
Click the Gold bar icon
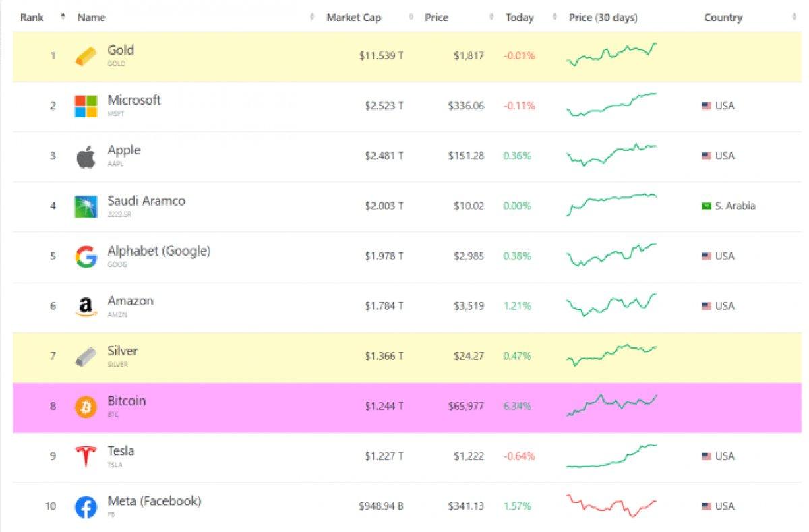tap(86, 56)
